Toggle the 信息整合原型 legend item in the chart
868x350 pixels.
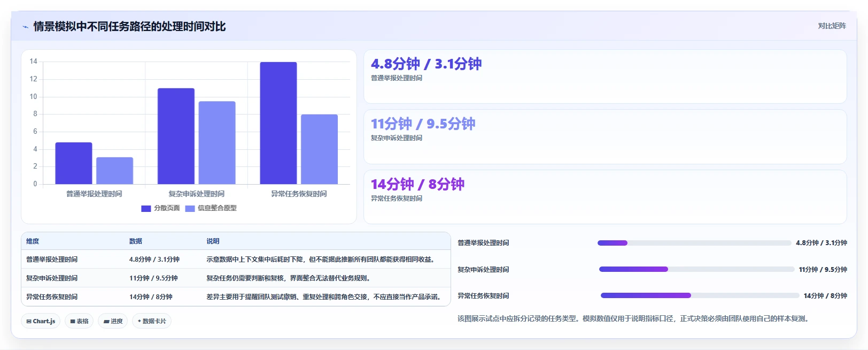[x=211, y=208]
